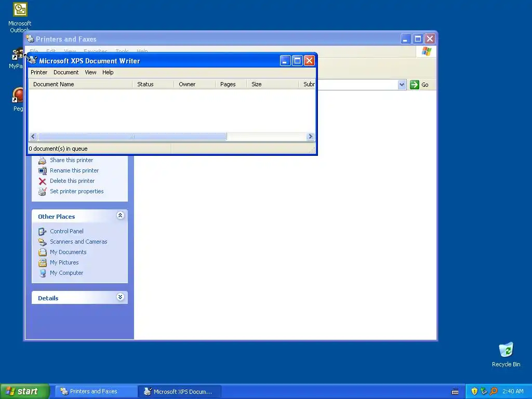
Task: Open the Printer menu in XPS Writer
Action: pos(38,72)
